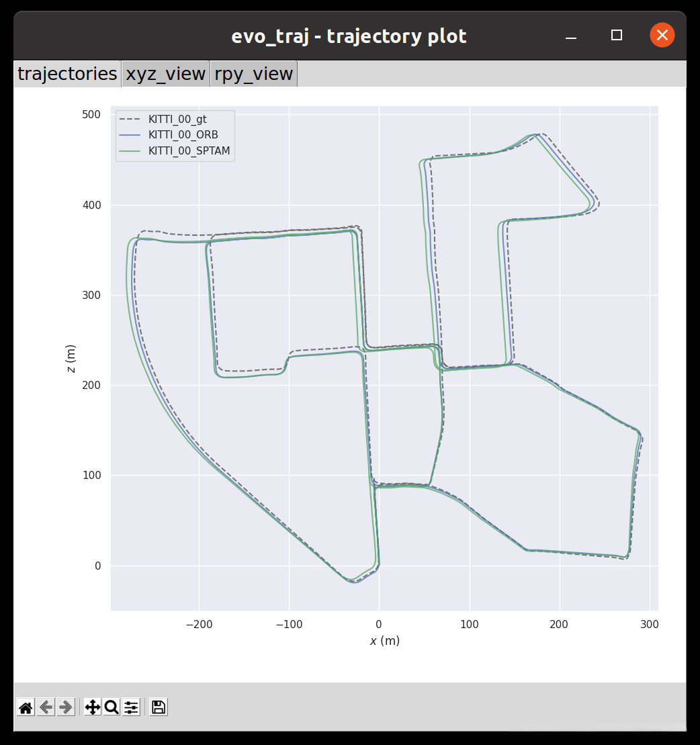This screenshot has width=700, height=745.
Task: Open the rpy_view tab
Action: click(254, 74)
